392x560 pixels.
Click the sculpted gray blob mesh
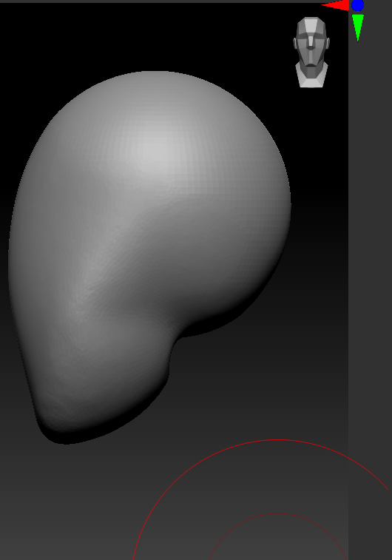pyautogui.click(x=149, y=257)
